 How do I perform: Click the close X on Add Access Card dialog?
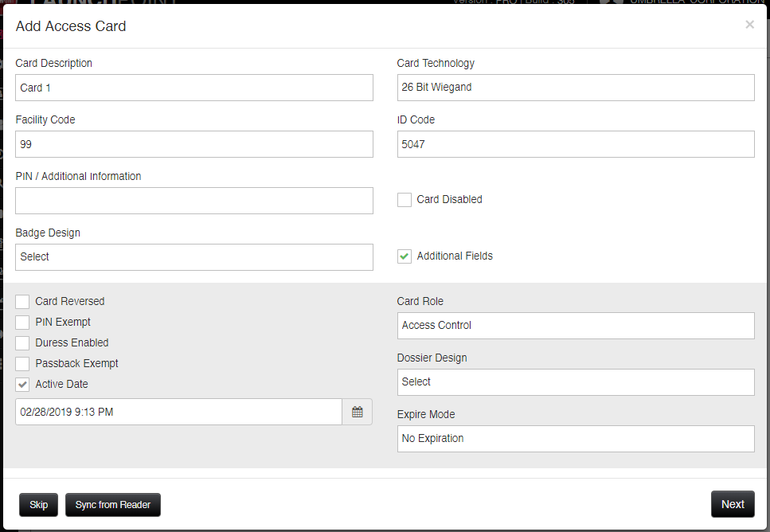click(x=749, y=25)
